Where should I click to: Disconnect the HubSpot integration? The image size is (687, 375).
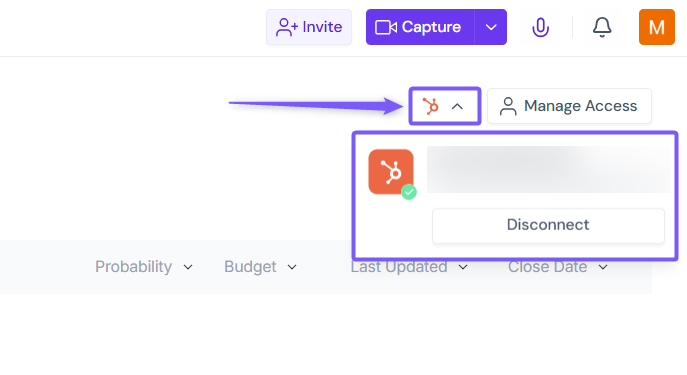tap(548, 225)
